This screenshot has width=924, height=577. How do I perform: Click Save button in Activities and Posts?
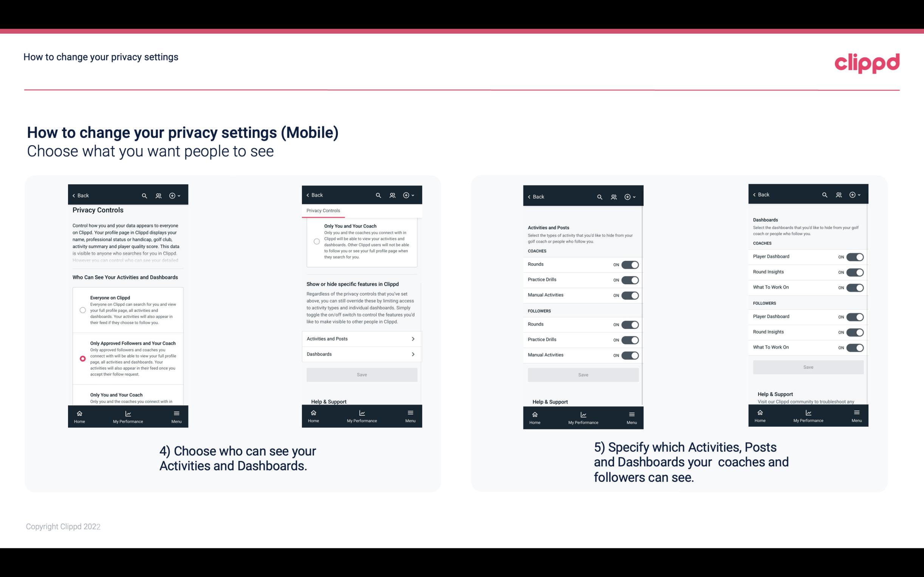pyautogui.click(x=583, y=374)
